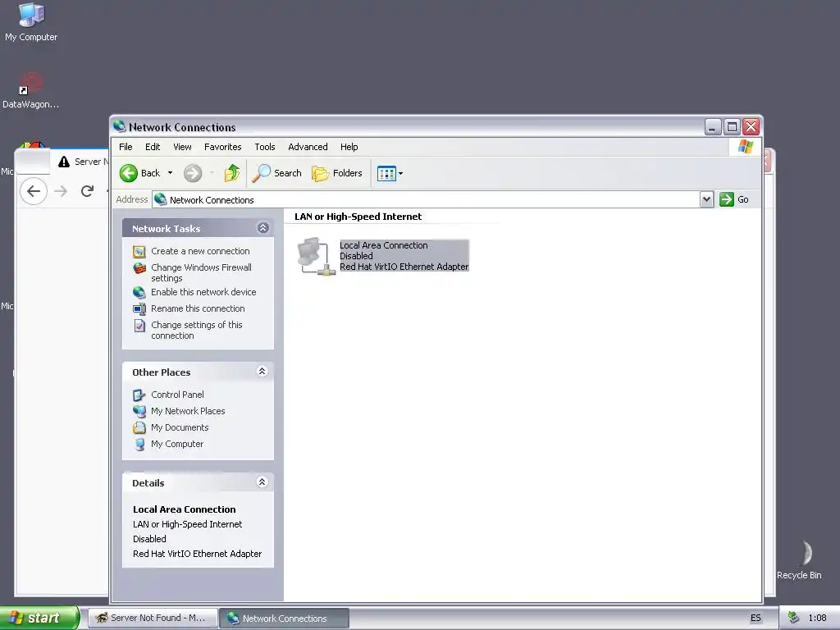This screenshot has height=630, width=840.
Task: Click browser forward arrow in background window
Action: [x=61, y=191]
